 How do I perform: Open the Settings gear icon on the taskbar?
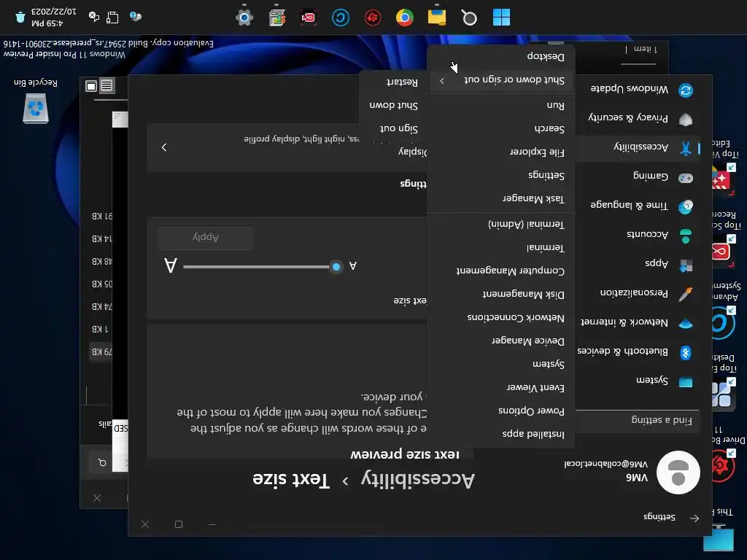coord(244,17)
